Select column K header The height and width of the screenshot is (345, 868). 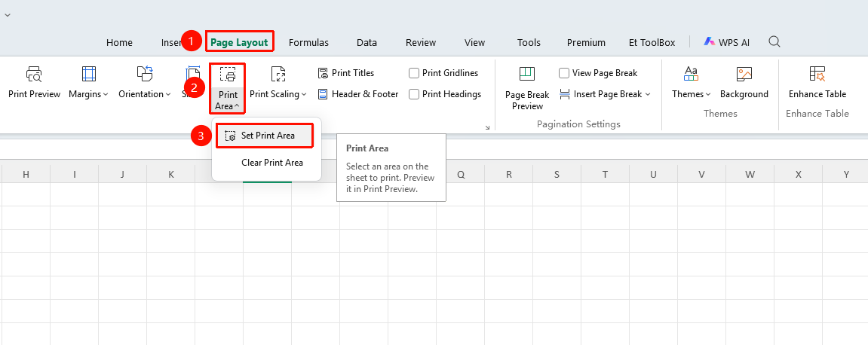[x=170, y=174]
